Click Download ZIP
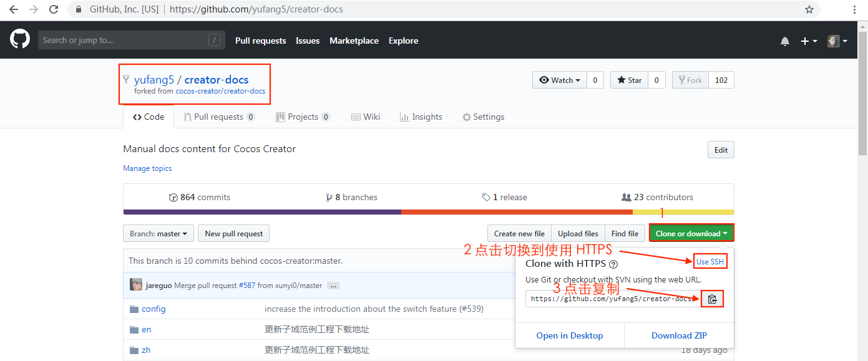The image size is (868, 361). point(680,335)
